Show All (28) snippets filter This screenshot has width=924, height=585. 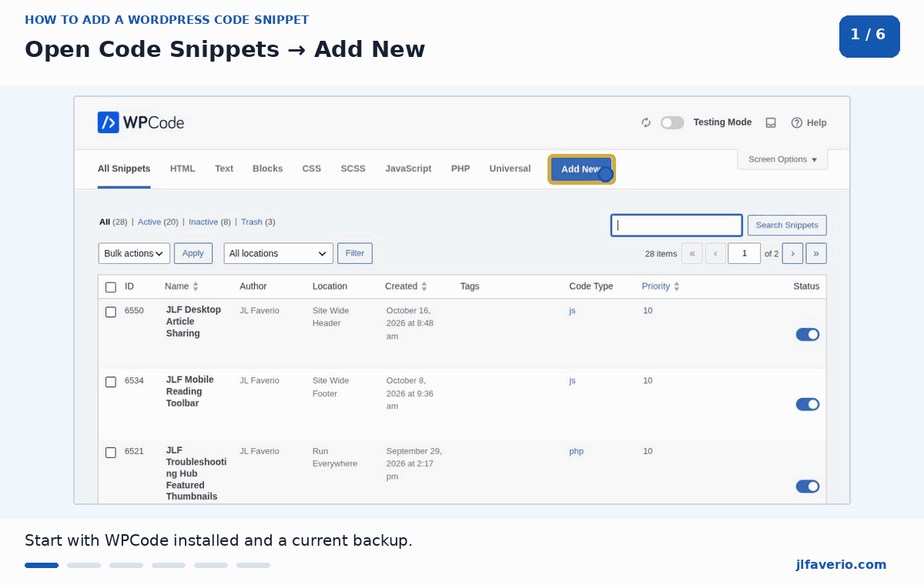113,222
